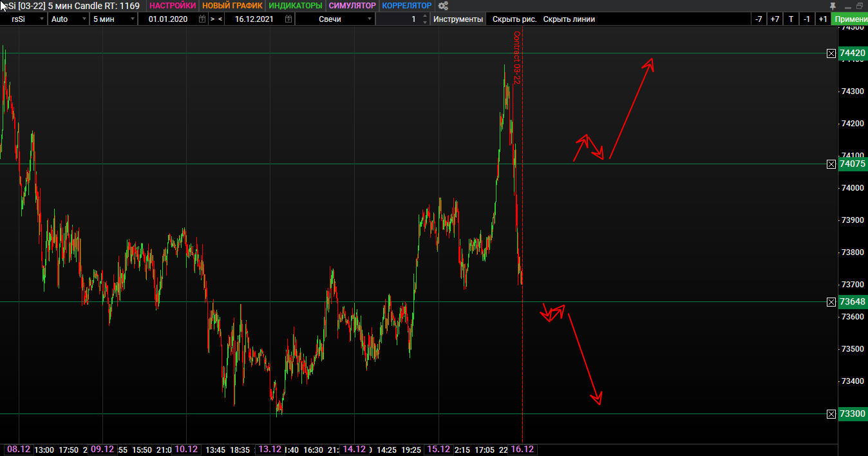Open the НОВЫЙ ГРАФИК menu
Image resolution: width=868 pixels, height=456 pixels.
coord(232,5)
